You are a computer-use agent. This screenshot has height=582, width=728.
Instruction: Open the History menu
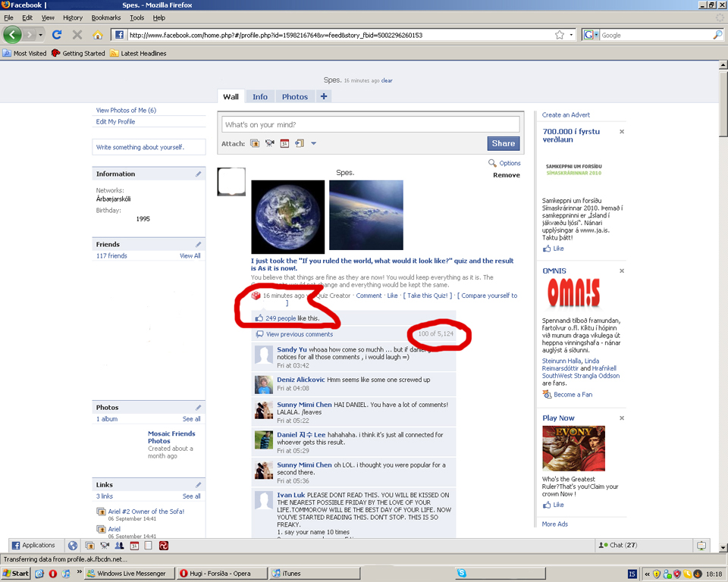coord(73,17)
